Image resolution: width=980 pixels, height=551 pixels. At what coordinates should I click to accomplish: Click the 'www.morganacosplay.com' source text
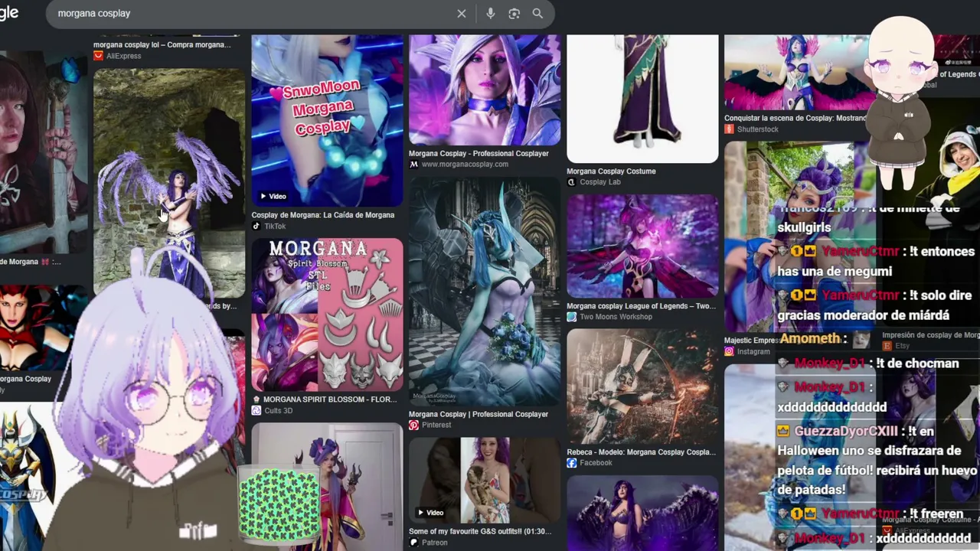(465, 165)
